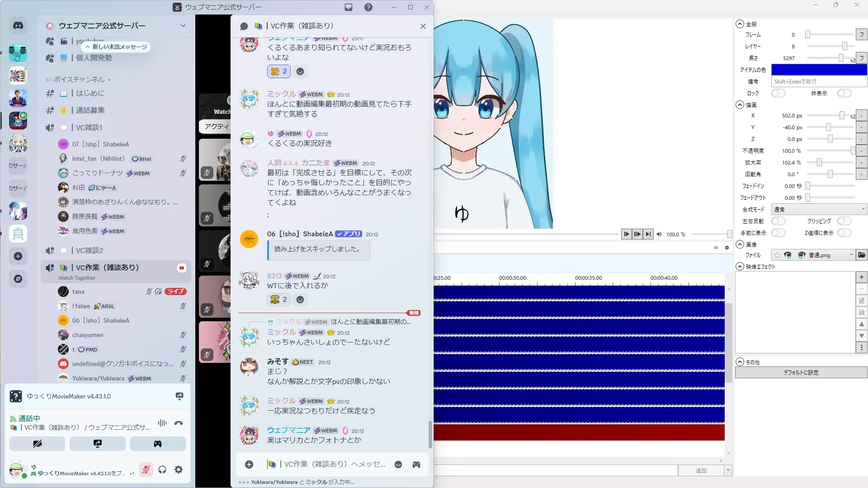Screen dimensions: 868x488
Task: Open the 合成モード blend mode dropdown
Action: click(819, 209)
